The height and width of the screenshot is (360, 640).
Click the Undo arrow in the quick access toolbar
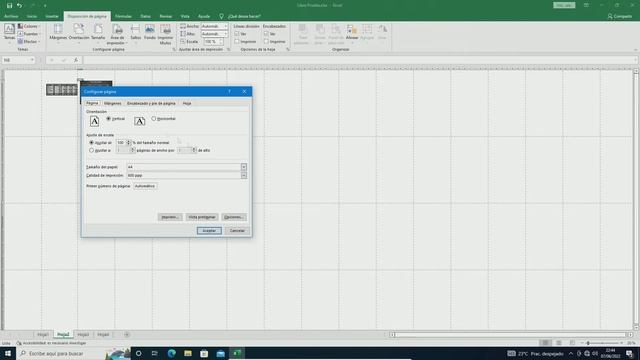click(x=19, y=5)
